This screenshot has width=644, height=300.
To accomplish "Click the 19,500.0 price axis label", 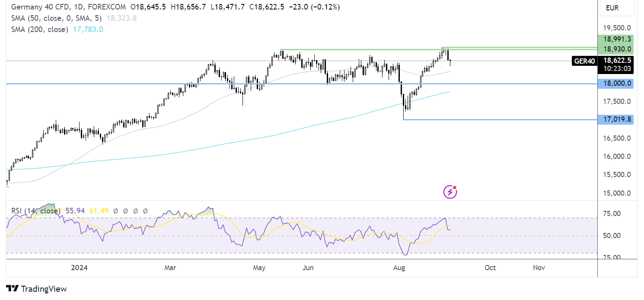I will coord(618,28).
